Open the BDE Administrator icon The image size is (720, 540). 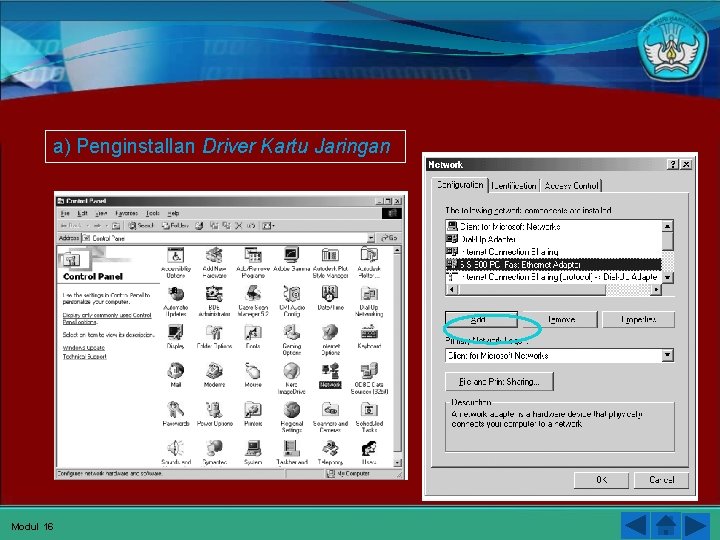[x=214, y=301]
